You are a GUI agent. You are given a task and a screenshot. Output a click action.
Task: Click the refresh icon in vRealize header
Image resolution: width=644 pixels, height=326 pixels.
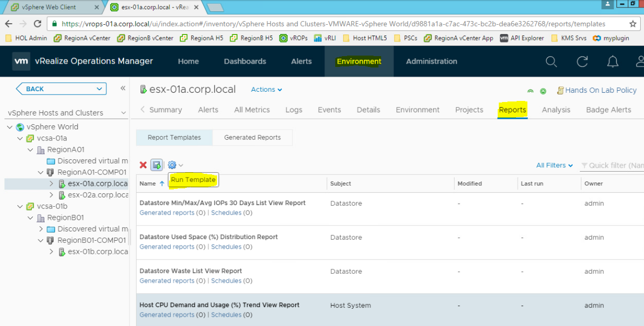point(582,62)
